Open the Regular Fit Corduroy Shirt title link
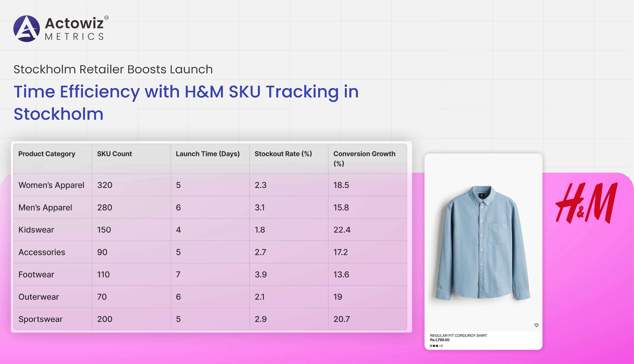The height and width of the screenshot is (364, 634). tap(458, 336)
